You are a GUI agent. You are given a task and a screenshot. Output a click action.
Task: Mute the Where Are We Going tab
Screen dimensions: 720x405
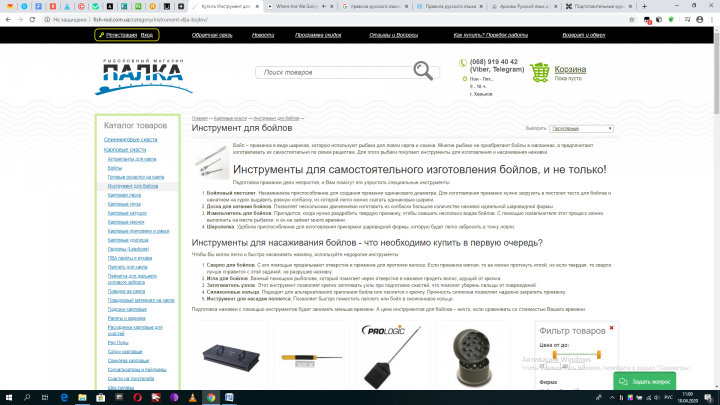(324, 6)
